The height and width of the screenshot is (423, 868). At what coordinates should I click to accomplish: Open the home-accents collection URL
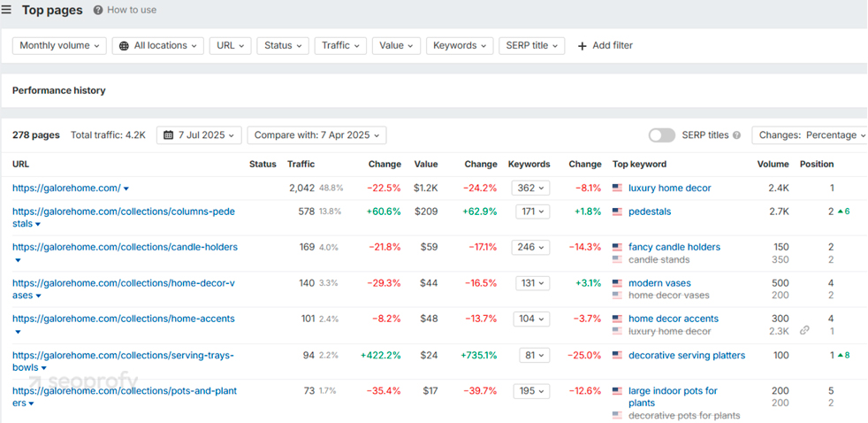click(x=124, y=319)
